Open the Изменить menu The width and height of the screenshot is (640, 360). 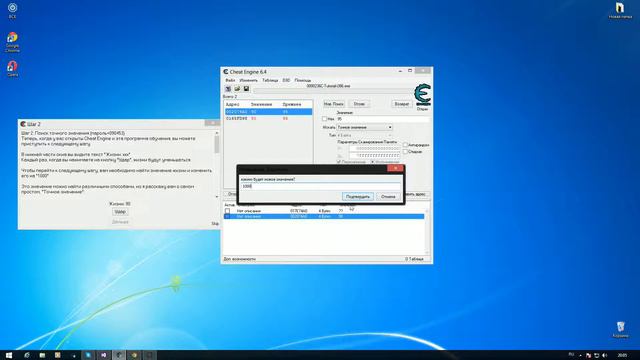pyautogui.click(x=249, y=80)
